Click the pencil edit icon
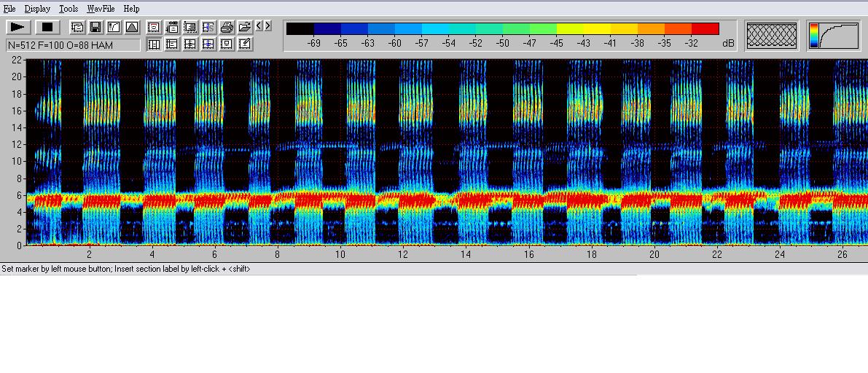Viewport: 868px width, 373px height. point(245,44)
